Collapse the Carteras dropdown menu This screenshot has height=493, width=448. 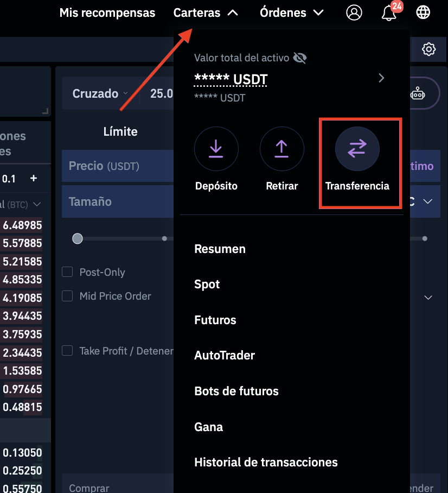point(206,12)
